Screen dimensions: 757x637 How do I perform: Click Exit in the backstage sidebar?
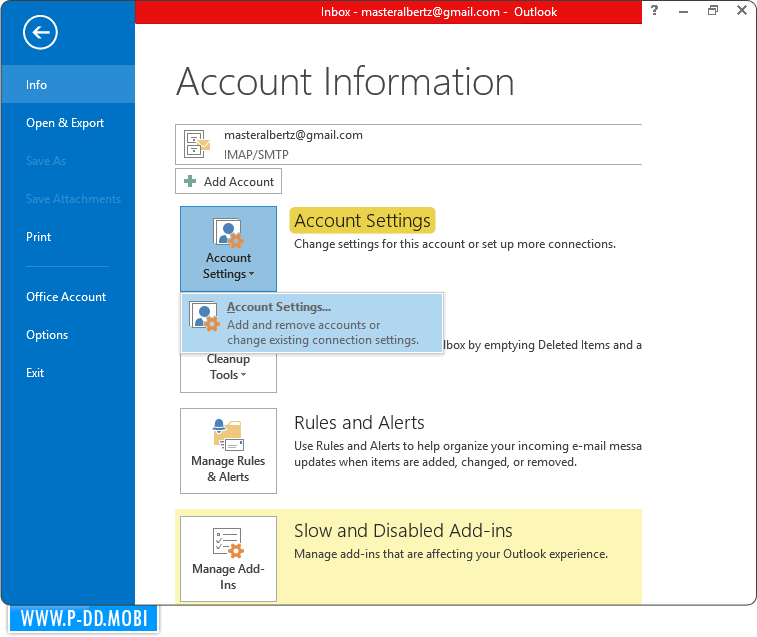coord(36,373)
